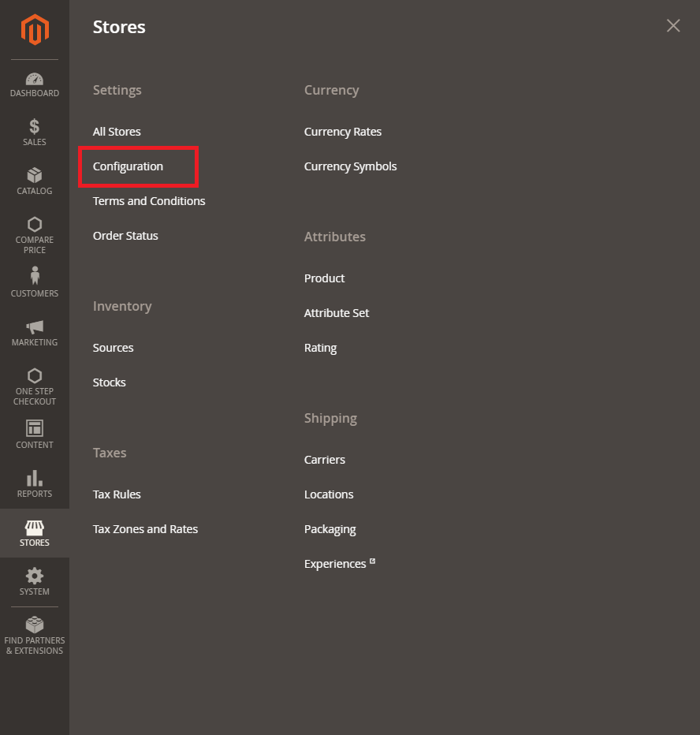The height and width of the screenshot is (735, 700).
Task: Open shipping Packaging
Action: [330, 529]
